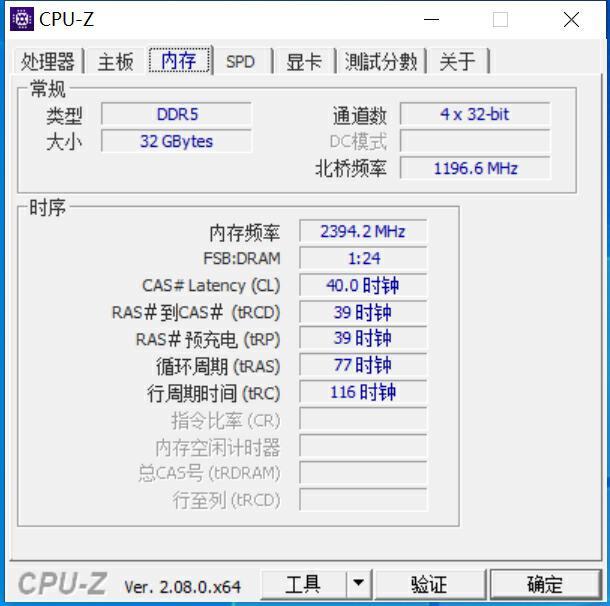Click the CAS# Latency 40.0 value field
The image size is (610, 606).
pyautogui.click(x=363, y=285)
